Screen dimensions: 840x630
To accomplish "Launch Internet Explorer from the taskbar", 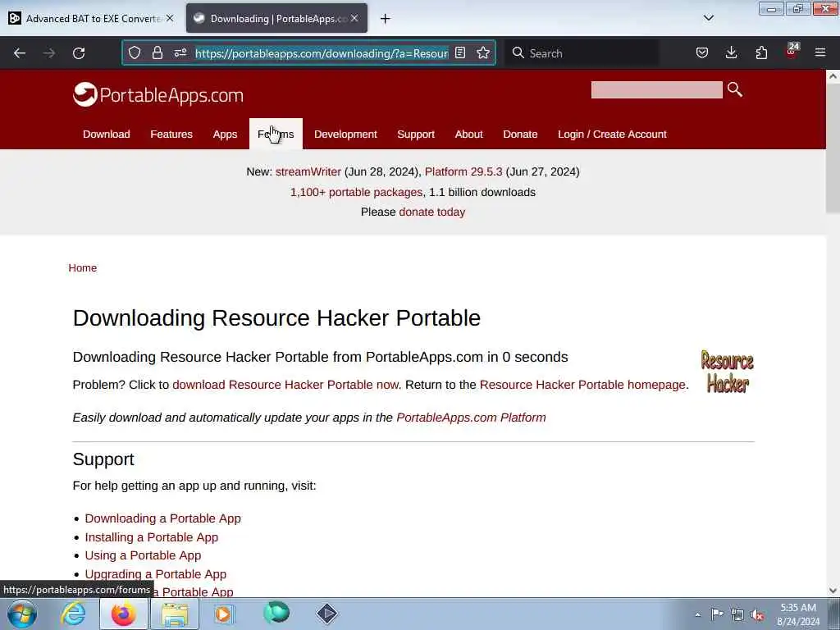I will (73, 614).
